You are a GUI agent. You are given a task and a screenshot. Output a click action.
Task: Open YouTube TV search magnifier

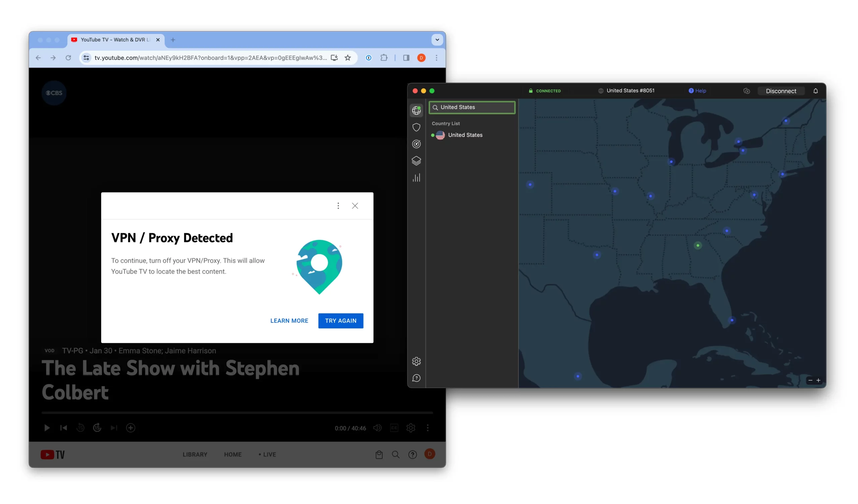point(395,455)
